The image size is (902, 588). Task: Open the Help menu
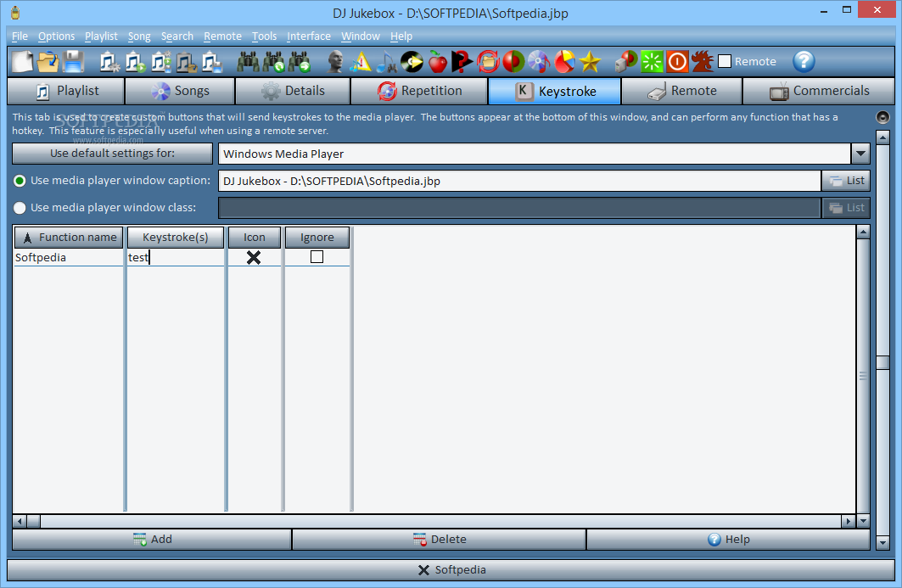(x=401, y=36)
